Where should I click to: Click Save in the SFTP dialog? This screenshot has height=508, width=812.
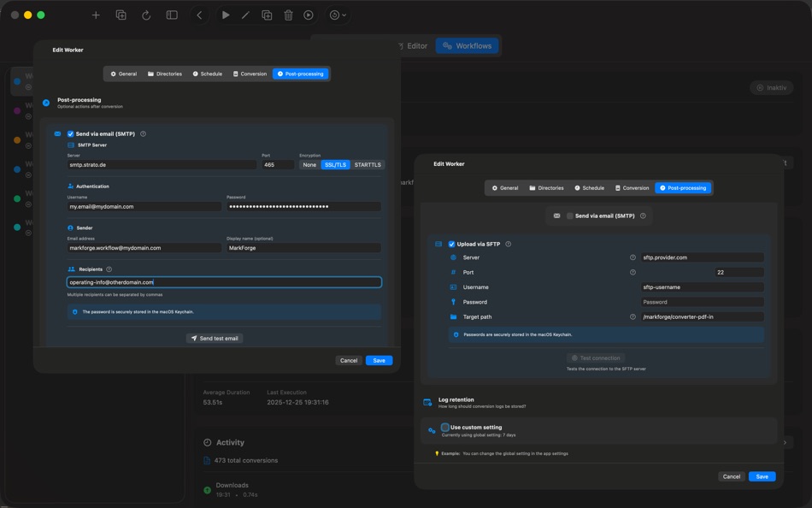coord(762,476)
